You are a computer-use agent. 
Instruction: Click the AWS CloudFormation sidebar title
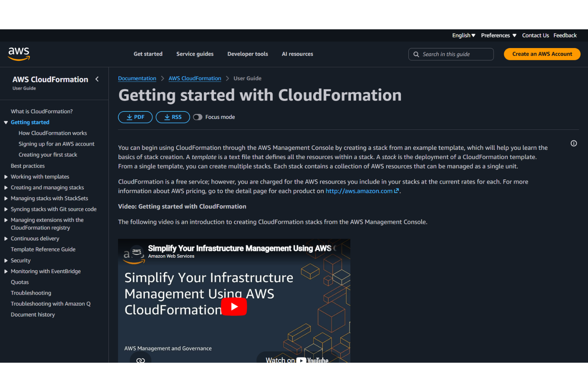tap(50, 79)
